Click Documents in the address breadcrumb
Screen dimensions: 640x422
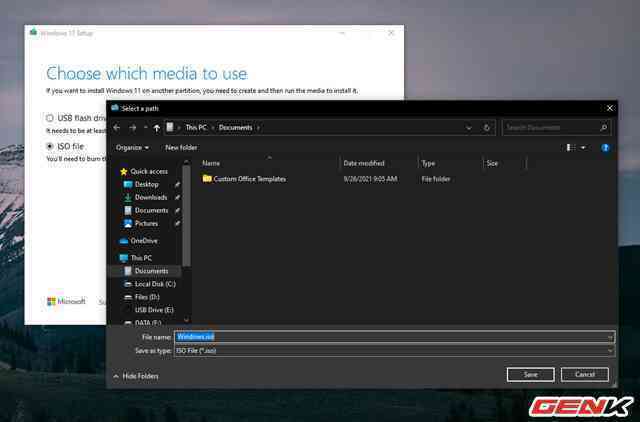pos(236,128)
